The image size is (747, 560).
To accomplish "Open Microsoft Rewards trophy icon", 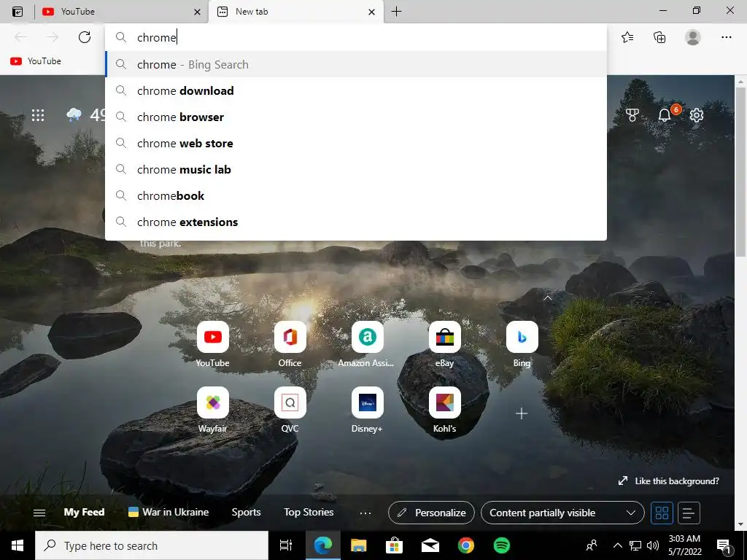I will pyautogui.click(x=632, y=114).
